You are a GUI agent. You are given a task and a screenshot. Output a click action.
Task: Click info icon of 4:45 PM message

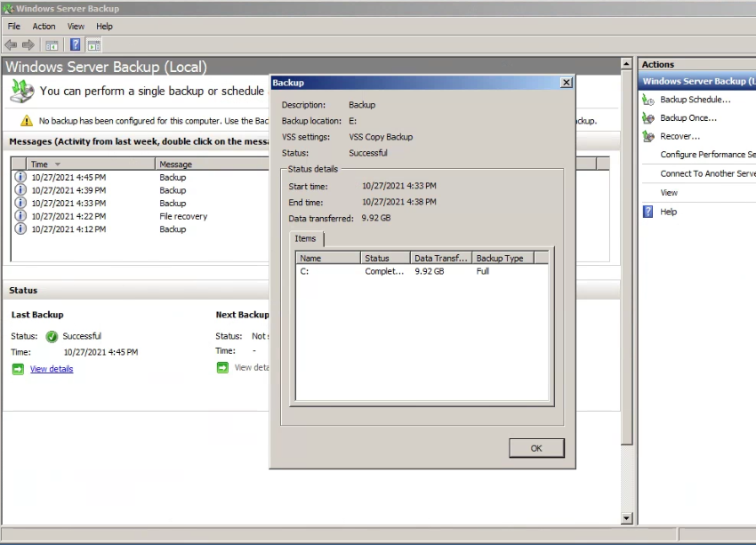tap(20, 177)
